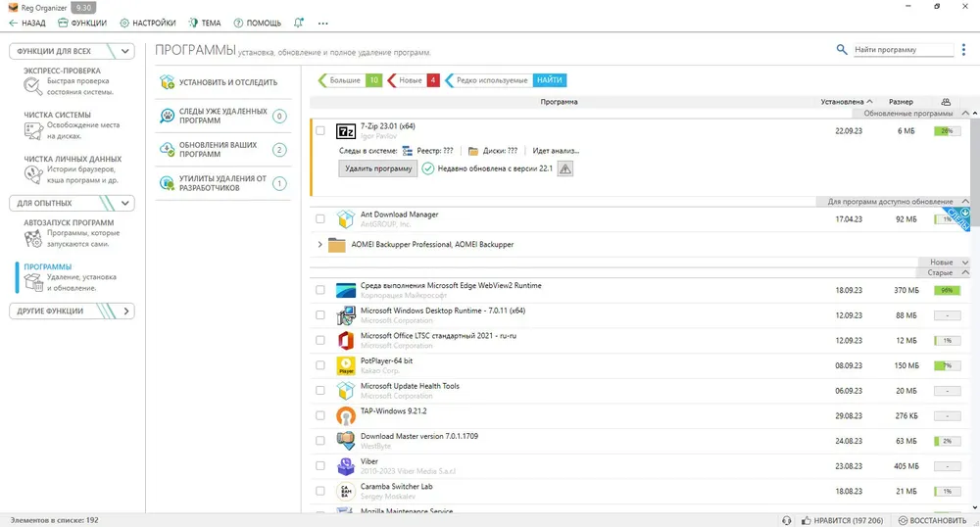This screenshot has width=980, height=527.
Task: Tick the checkbox for Viber
Action: tap(320, 466)
